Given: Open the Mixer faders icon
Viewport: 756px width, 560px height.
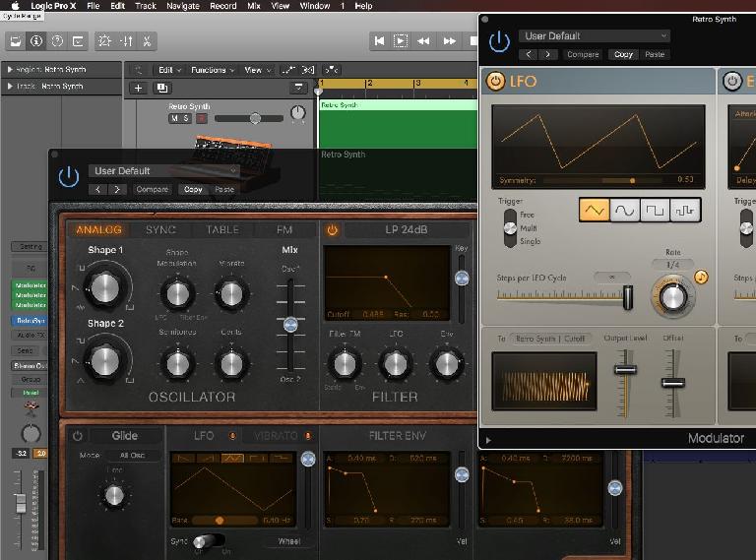Looking at the screenshot, I should tap(126, 41).
